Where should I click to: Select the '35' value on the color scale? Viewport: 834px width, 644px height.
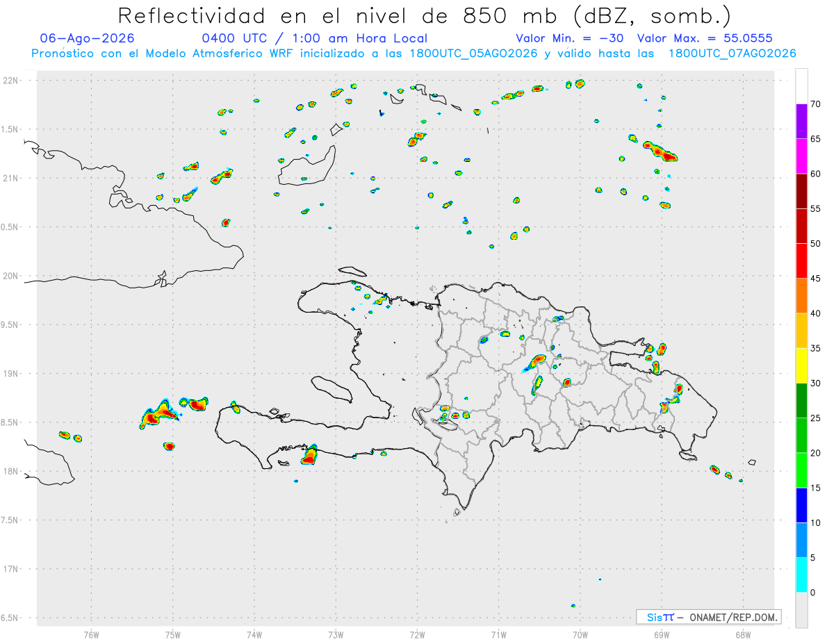pyautogui.click(x=815, y=348)
